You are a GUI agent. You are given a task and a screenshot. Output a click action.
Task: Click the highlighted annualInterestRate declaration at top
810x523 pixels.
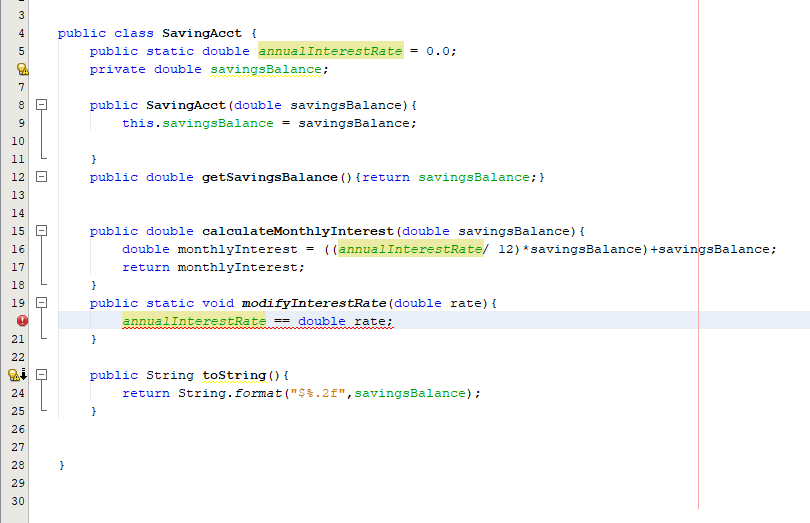[331, 51]
